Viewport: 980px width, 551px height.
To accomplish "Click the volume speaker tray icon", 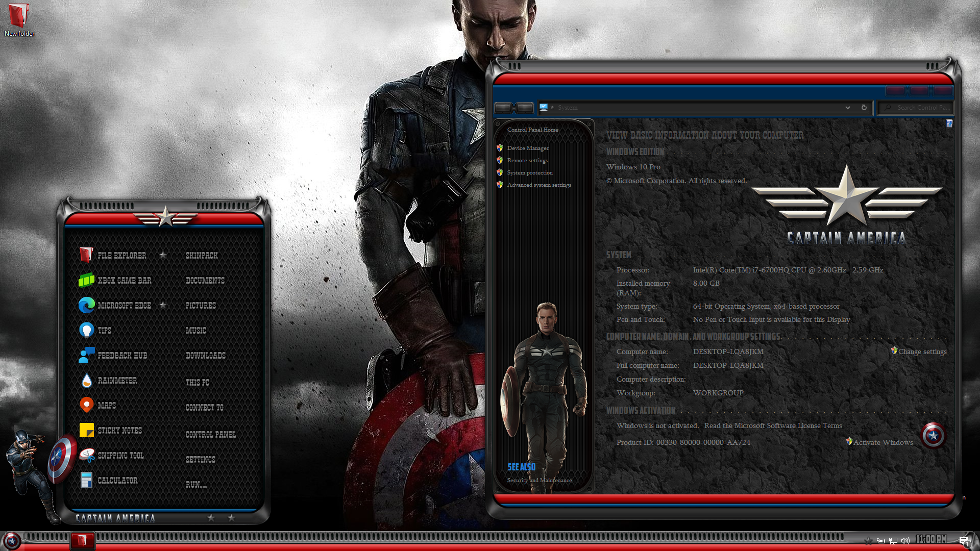I will (905, 541).
